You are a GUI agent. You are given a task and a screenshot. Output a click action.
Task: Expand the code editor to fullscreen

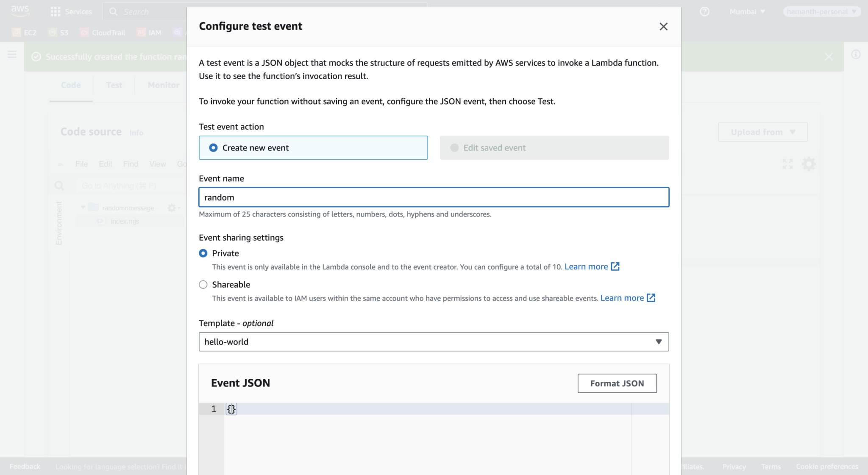(787, 164)
